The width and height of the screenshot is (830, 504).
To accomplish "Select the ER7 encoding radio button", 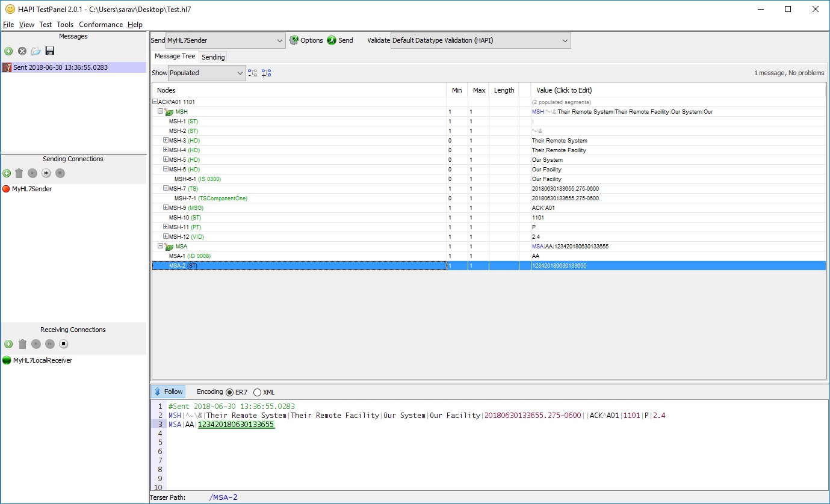I will click(232, 392).
